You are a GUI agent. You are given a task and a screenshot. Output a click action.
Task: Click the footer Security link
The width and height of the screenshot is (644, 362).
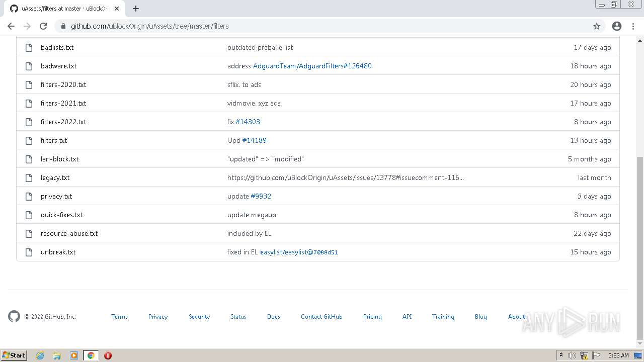pos(199,316)
